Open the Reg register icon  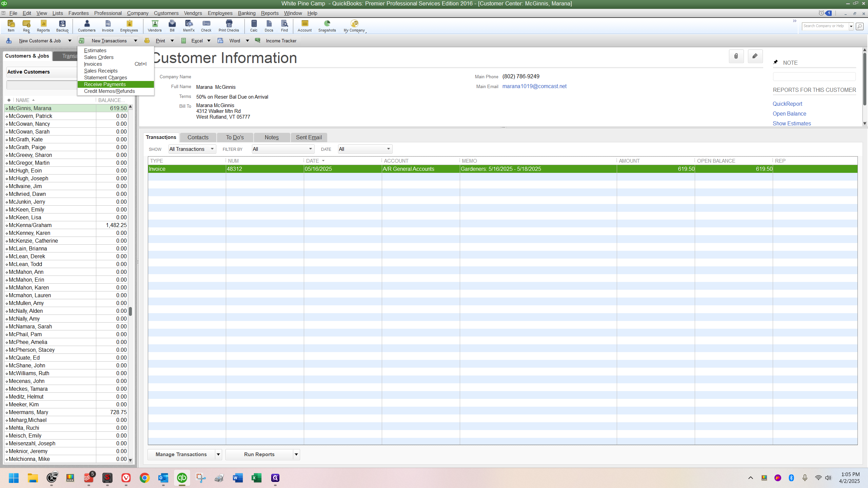point(26,26)
